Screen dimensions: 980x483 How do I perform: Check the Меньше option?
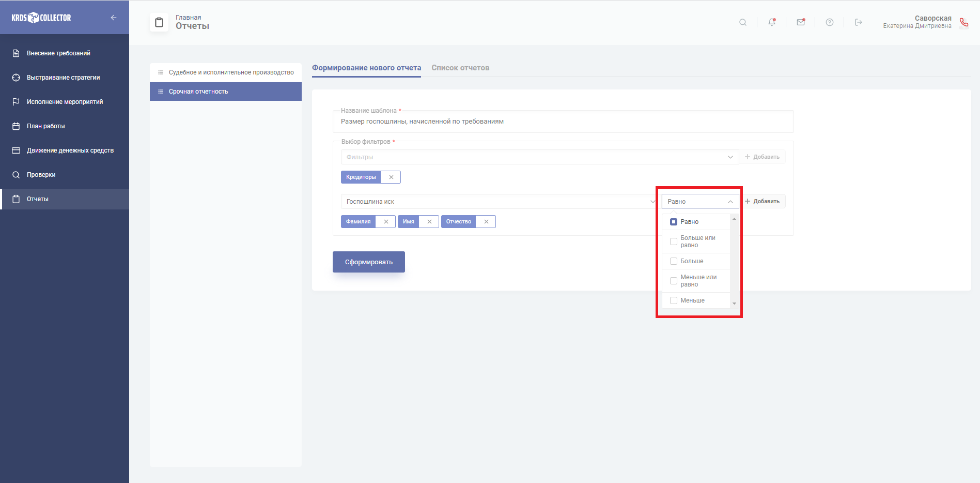tap(674, 300)
